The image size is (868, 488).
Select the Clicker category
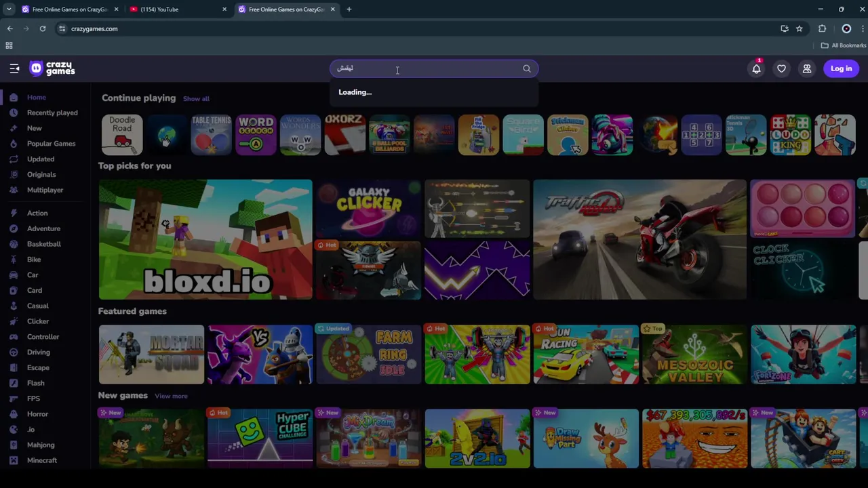38,321
